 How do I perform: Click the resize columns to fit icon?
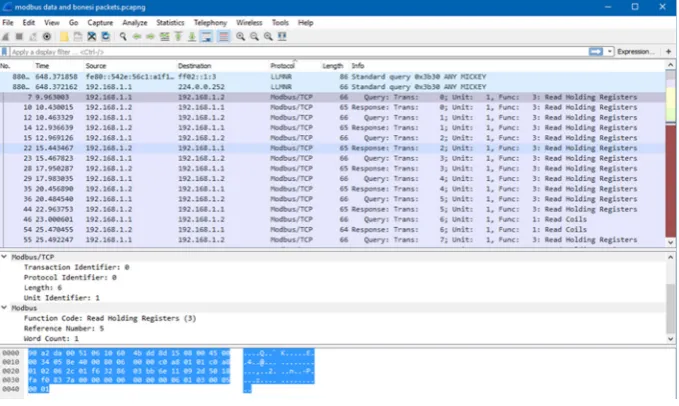[x=282, y=37]
